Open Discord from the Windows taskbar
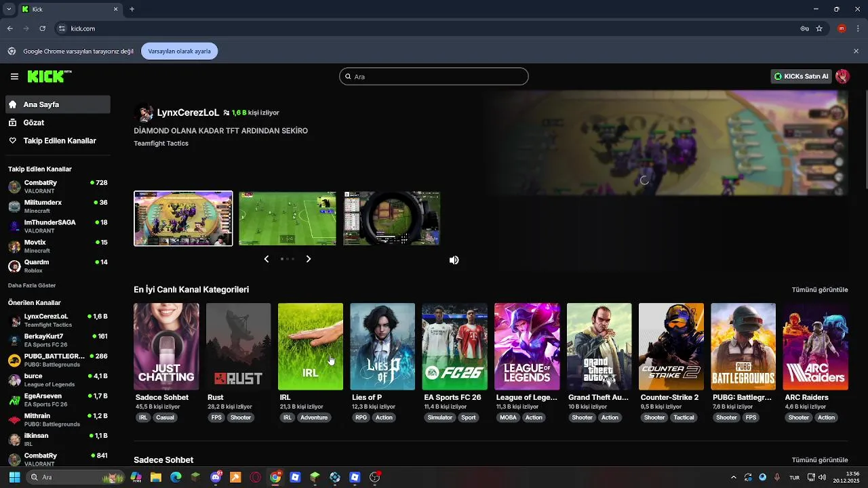 click(x=216, y=477)
